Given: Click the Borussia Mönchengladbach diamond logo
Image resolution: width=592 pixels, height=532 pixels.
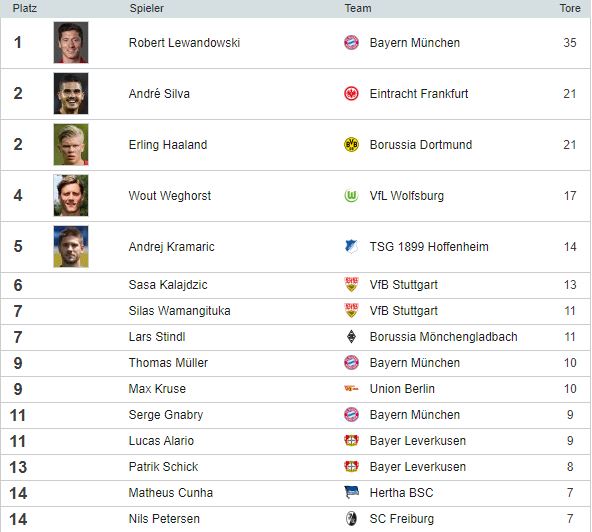Looking at the screenshot, I should [x=351, y=337].
